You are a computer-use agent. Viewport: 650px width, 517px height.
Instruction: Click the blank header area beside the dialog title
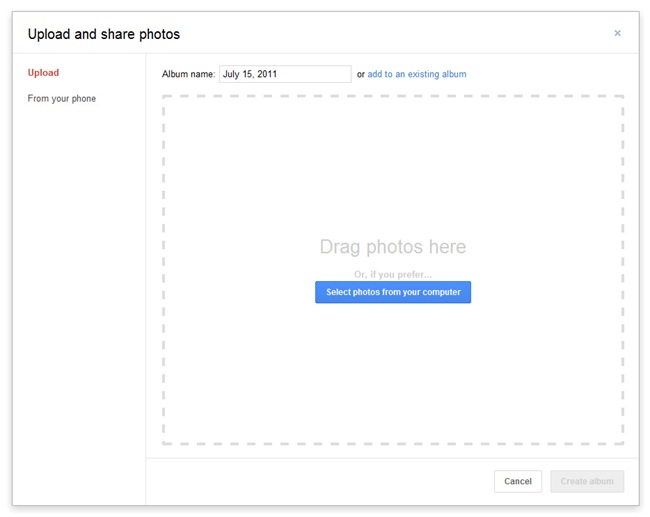pos(400,34)
